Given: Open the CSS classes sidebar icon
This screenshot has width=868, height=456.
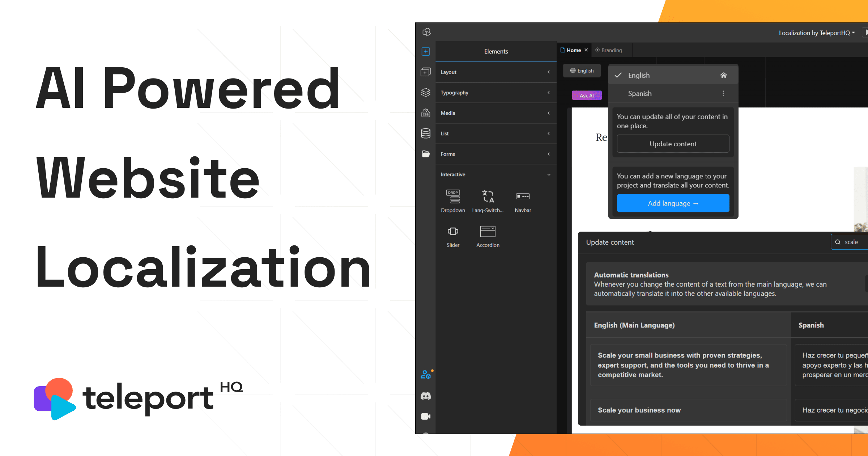Looking at the screenshot, I should tap(426, 113).
